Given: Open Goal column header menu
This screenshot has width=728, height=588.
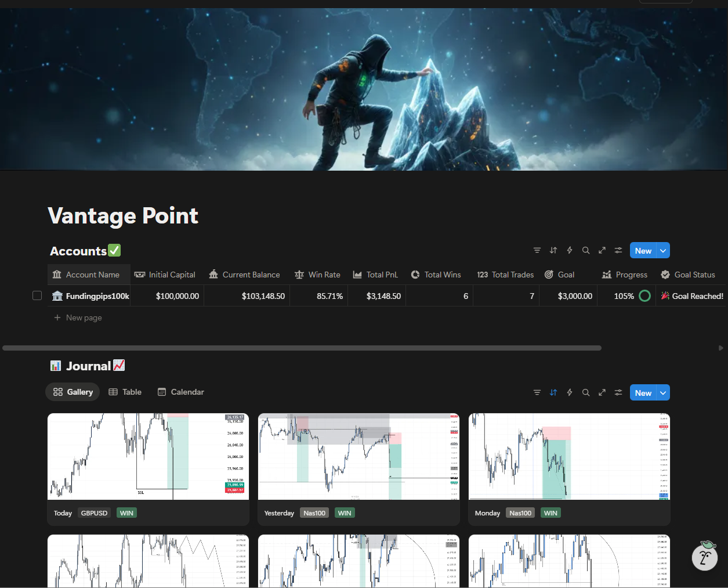Looking at the screenshot, I should click(x=568, y=275).
